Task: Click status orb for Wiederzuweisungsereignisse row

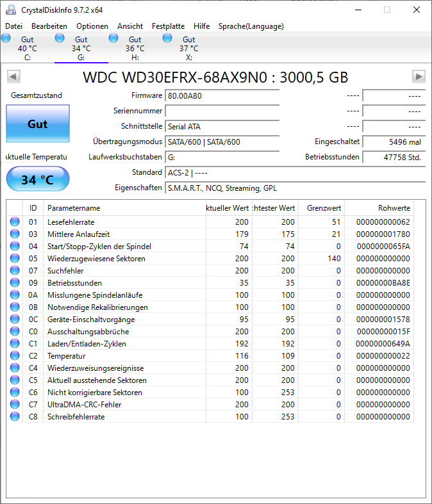Action: click(15, 368)
